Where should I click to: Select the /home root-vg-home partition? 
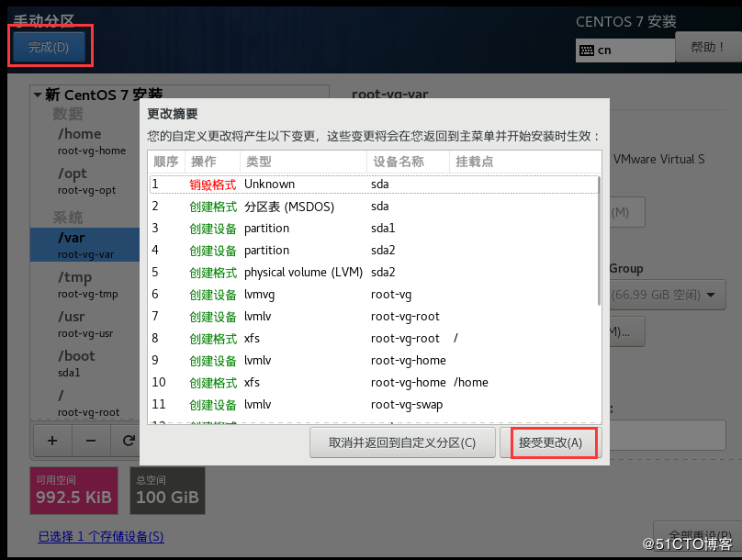point(85,141)
